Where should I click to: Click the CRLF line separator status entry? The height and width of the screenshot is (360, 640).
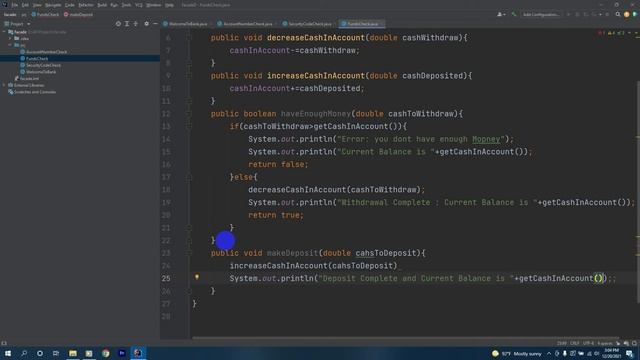[x=575, y=344]
